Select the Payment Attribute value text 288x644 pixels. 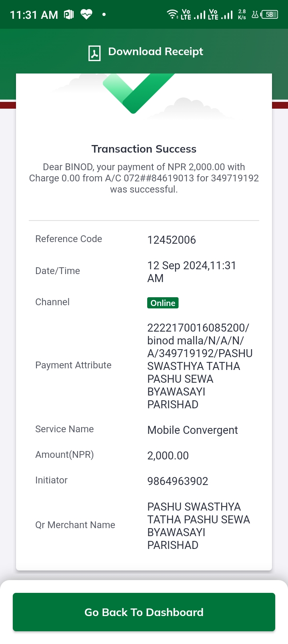(x=200, y=366)
